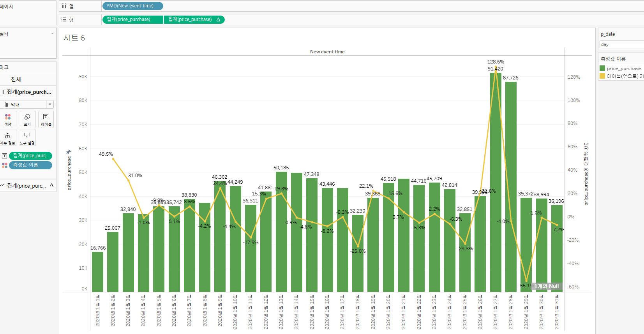This screenshot has height=334, width=644.
Task: Click the sheet title 시트 6
Action: point(74,38)
